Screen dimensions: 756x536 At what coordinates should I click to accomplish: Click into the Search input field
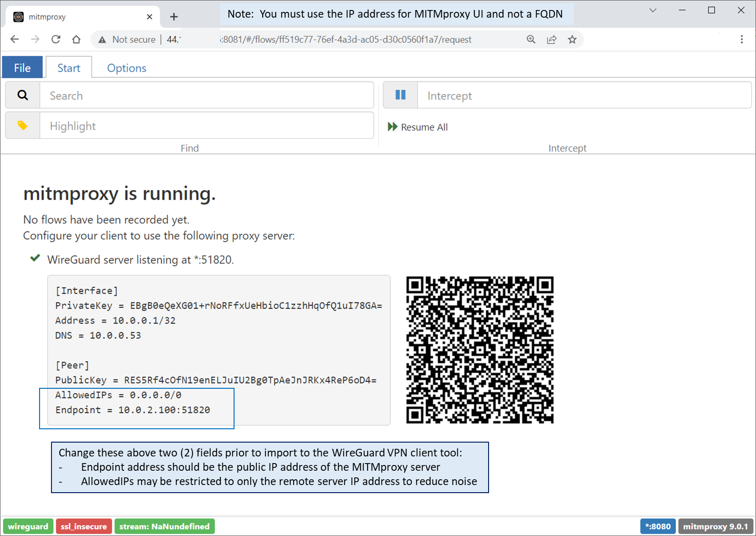[206, 95]
